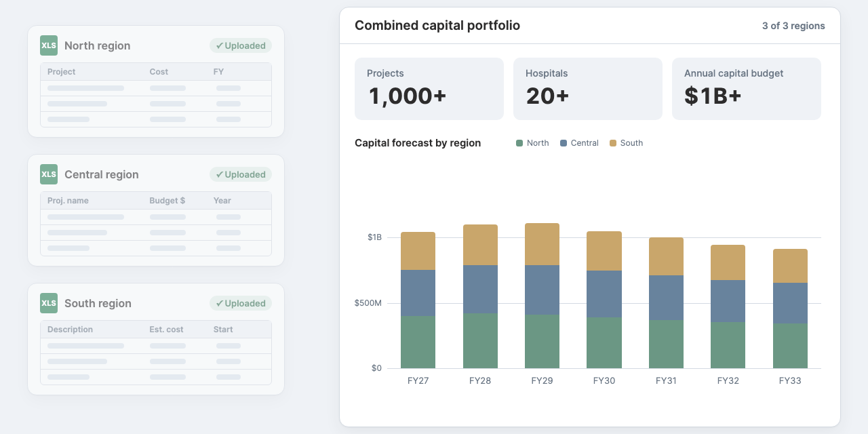
Task: Click the North legend label text
Action: point(538,143)
